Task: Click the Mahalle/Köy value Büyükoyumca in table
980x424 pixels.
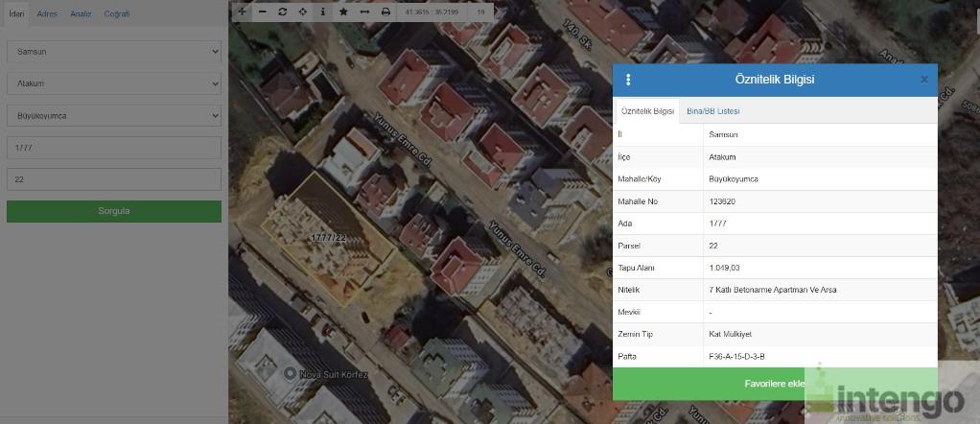Action: click(734, 178)
